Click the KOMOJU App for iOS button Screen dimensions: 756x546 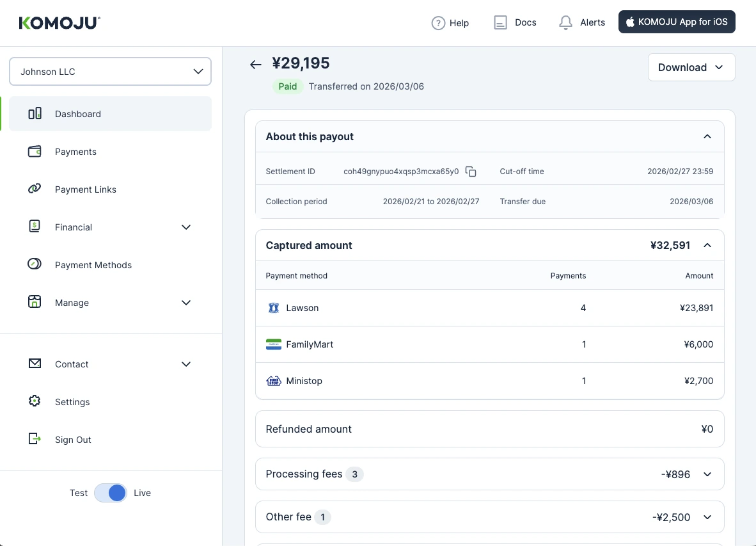click(x=677, y=22)
